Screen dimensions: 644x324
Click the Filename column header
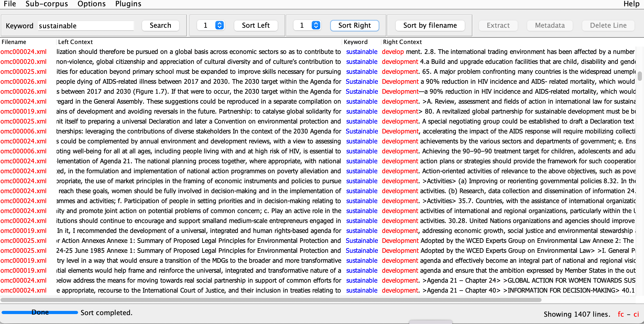[14, 42]
